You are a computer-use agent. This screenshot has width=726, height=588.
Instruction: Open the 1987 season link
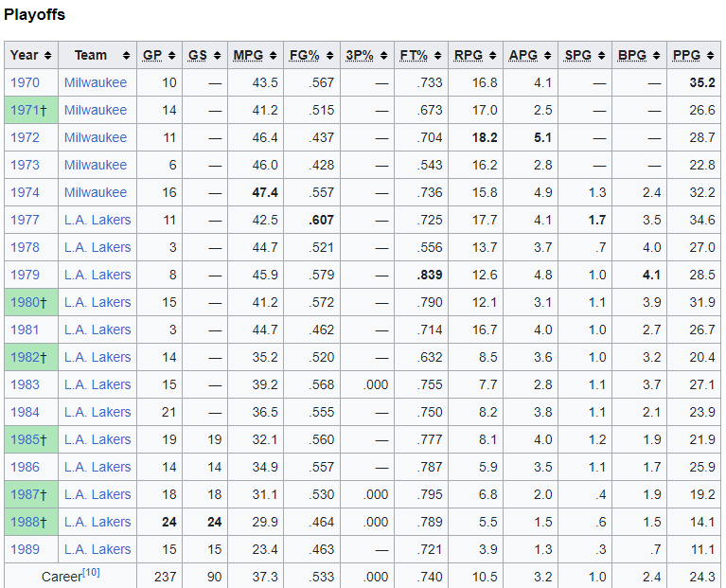point(25,494)
